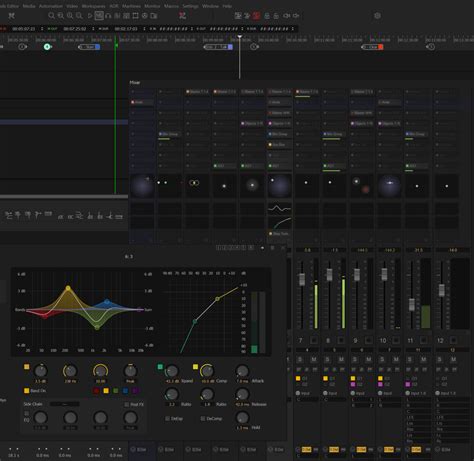Open the Monitor menu
Screen dimensions: 474x461
152,6
